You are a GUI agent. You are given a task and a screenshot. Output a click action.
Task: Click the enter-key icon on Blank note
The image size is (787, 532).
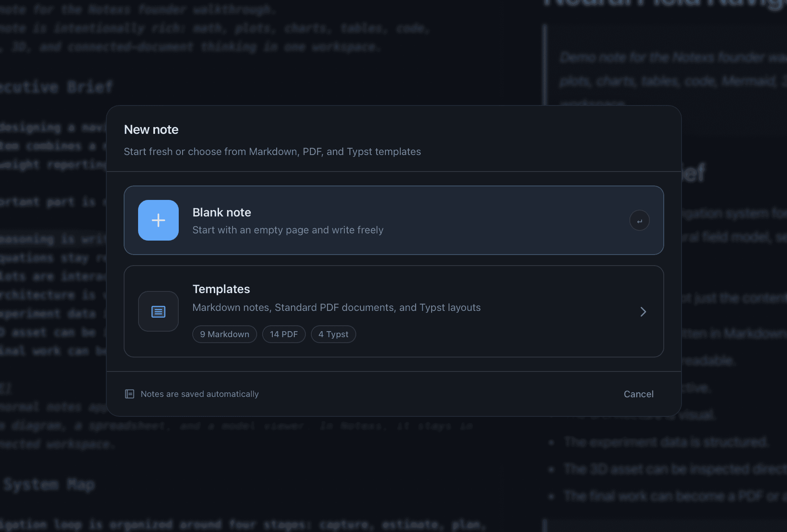coord(639,221)
